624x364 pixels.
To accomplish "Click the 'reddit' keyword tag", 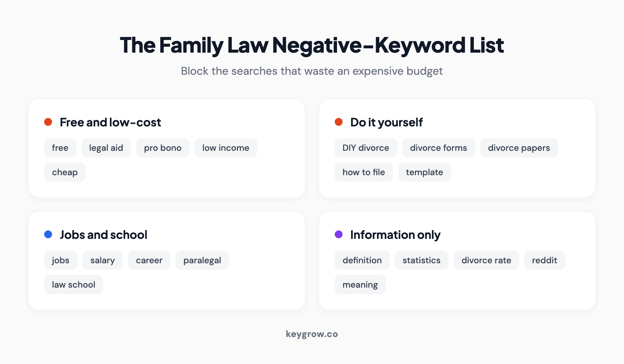I will [544, 260].
